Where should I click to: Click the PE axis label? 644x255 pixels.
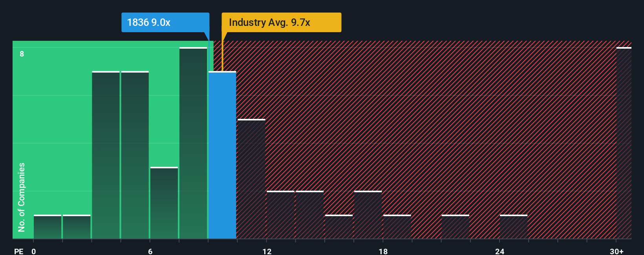coord(19,251)
